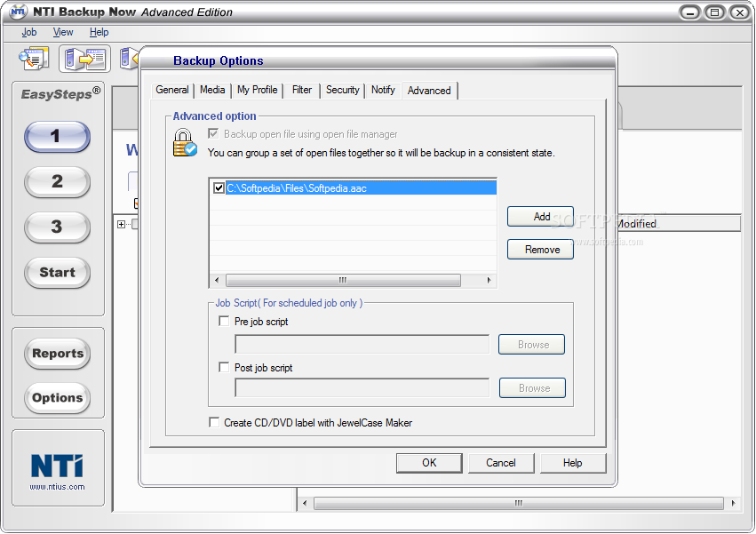Image resolution: width=756 pixels, height=534 pixels.
Task: Click the main window bottom scrollbar thumb
Action: pos(518,503)
